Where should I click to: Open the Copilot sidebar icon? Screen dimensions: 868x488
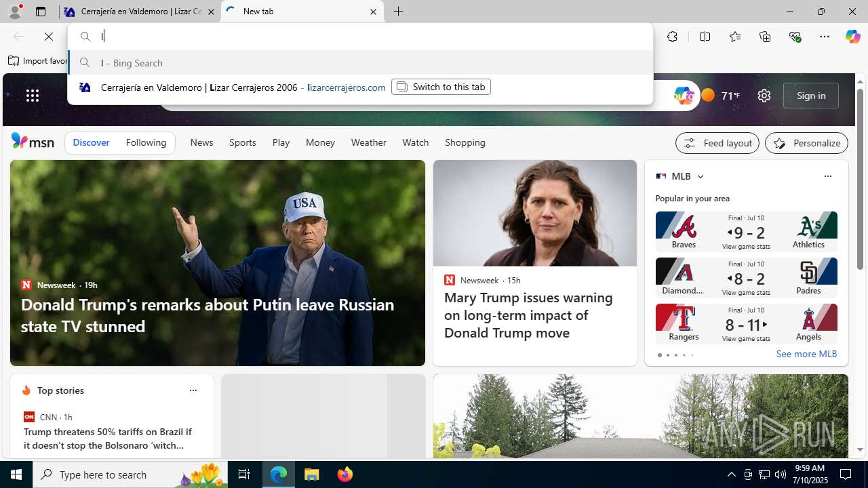[852, 37]
